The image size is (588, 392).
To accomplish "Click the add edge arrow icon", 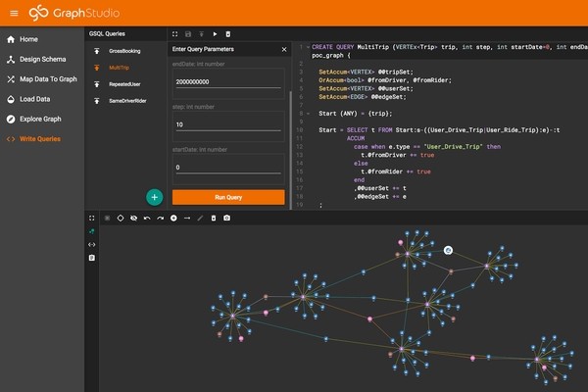I will tap(187, 218).
